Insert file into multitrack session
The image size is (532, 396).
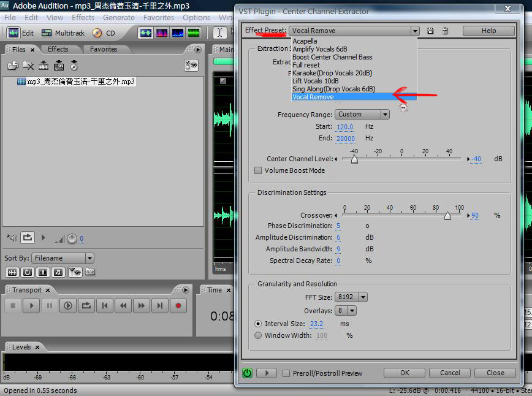[x=59, y=65]
